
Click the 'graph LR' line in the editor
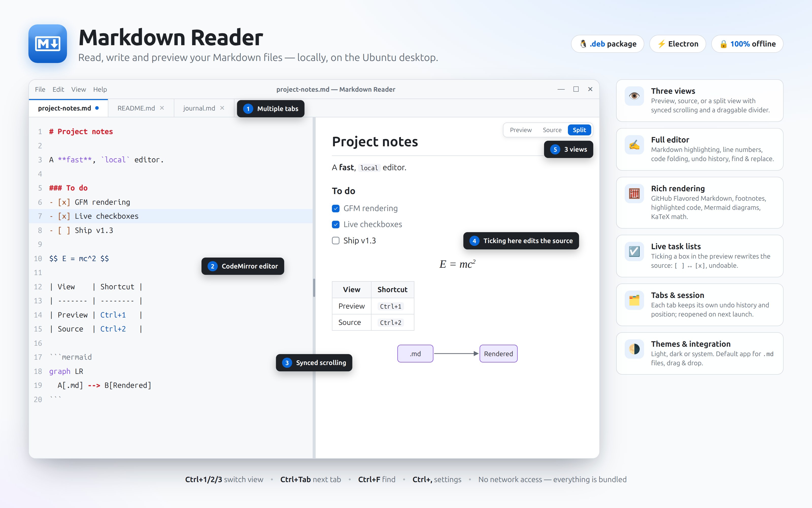(66, 371)
